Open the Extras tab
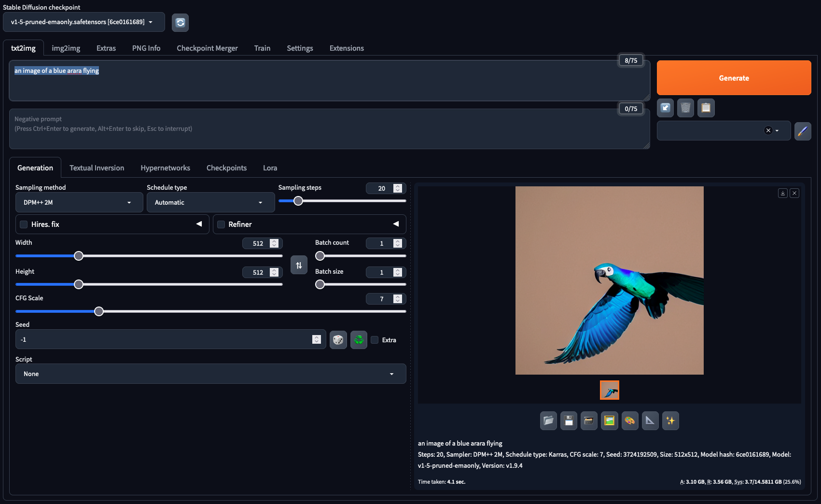Screen dimensions: 821x504 coord(106,48)
